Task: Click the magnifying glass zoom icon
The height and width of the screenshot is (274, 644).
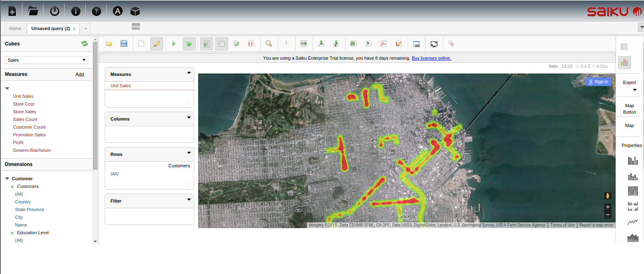Action: (x=268, y=44)
